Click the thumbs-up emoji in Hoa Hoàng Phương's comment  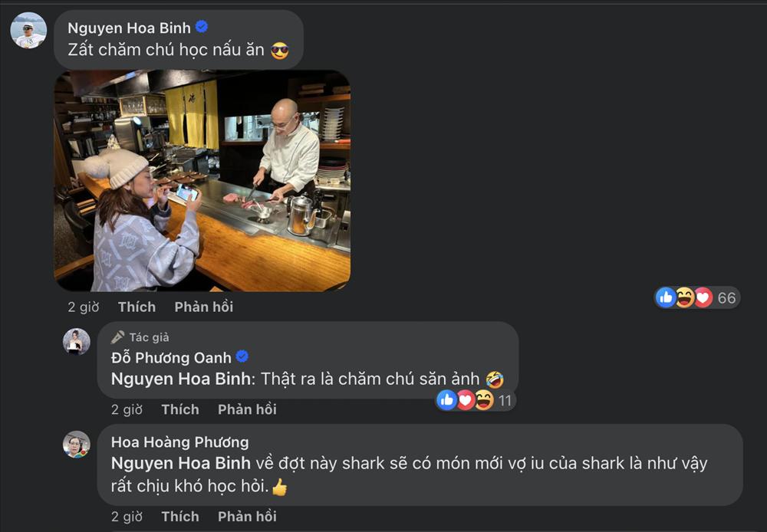278,485
